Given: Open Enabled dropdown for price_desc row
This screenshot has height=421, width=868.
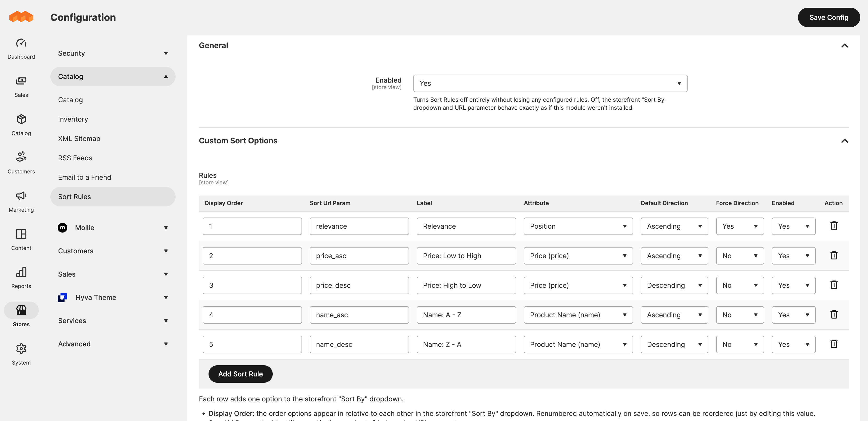Looking at the screenshot, I should pos(794,286).
